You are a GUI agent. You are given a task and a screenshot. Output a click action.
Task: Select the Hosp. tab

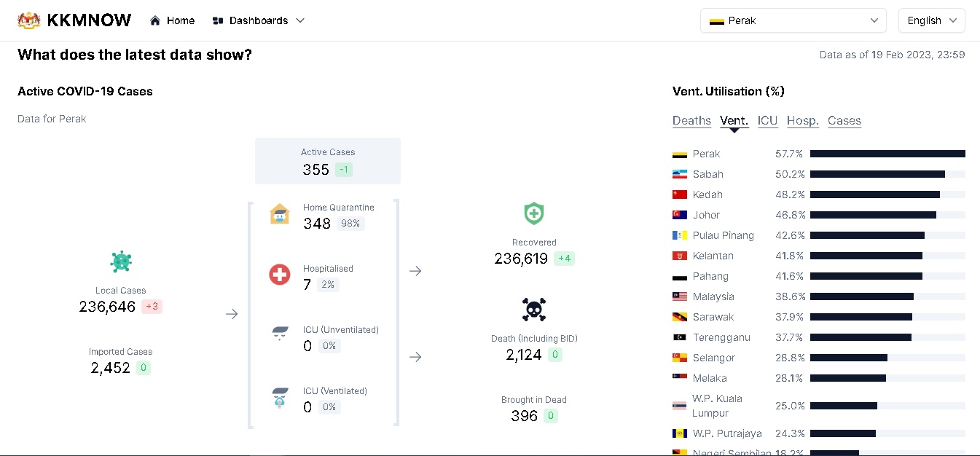802,121
